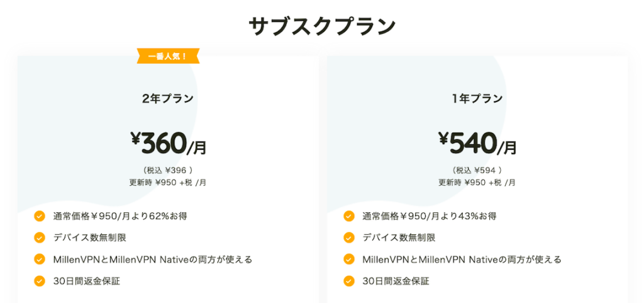
Task: Click the 一番人気！ orange ribbon badge
Action: (168, 57)
